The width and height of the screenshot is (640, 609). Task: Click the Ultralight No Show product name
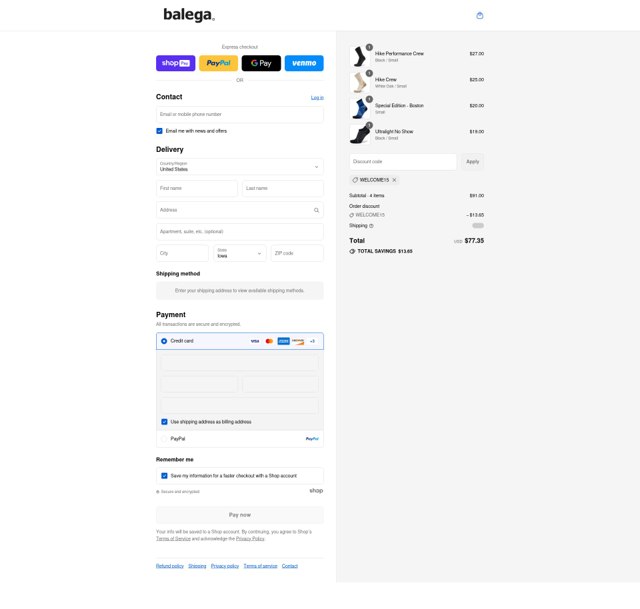(x=394, y=132)
